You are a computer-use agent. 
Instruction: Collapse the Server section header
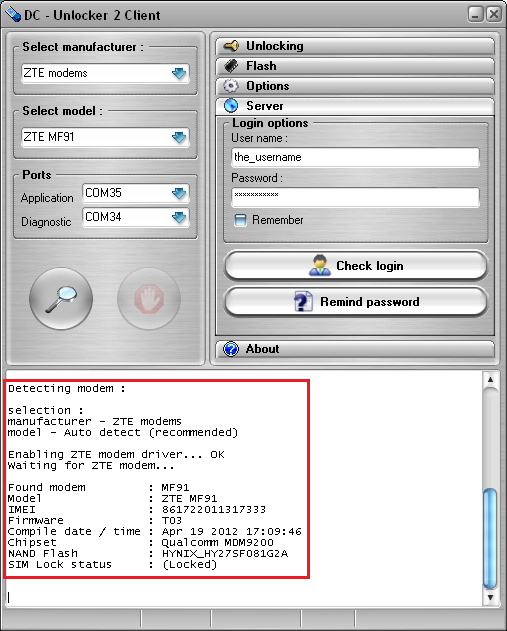(355, 106)
